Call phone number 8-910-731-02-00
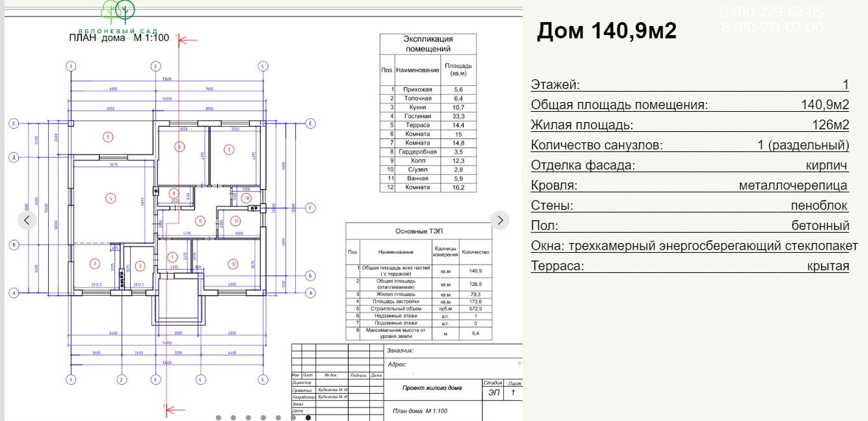868x421 pixels. (772, 27)
